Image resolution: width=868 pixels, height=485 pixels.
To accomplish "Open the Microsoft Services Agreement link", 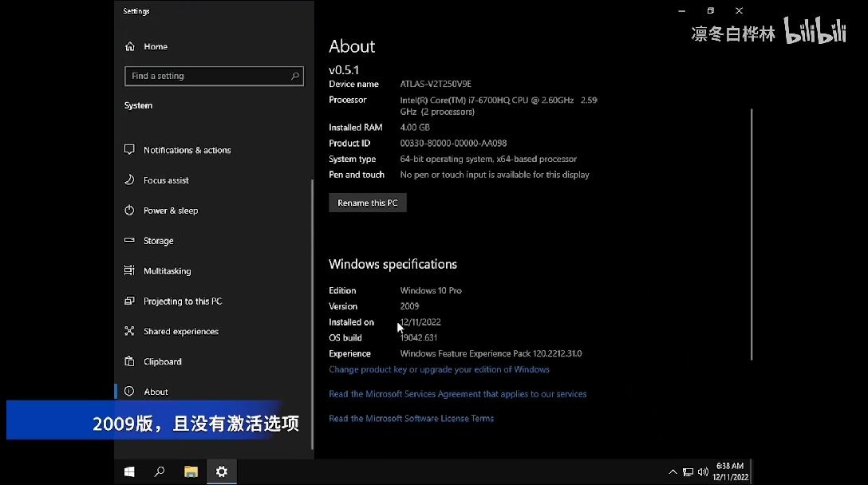I will tap(457, 393).
